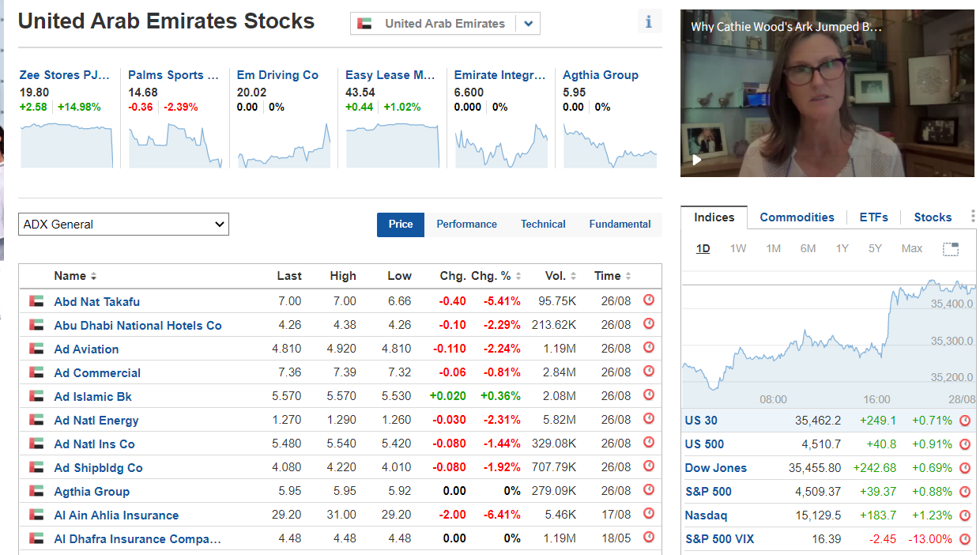Click the clock icon in Al Dhafra Insurance row

point(649,538)
